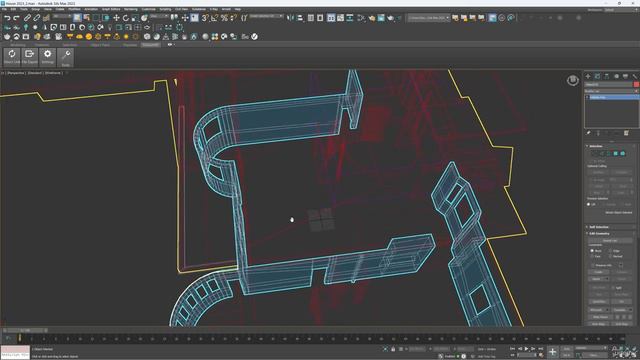Open the named selection sets dropdown
The width and height of the screenshot is (640, 360).
click(266, 16)
